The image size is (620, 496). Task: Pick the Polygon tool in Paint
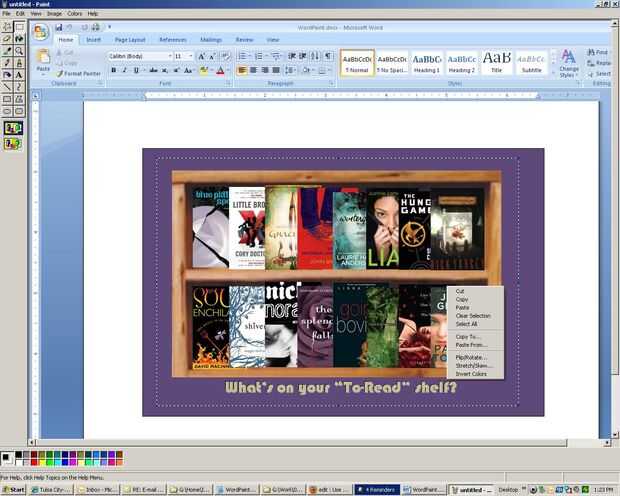[x=19, y=99]
